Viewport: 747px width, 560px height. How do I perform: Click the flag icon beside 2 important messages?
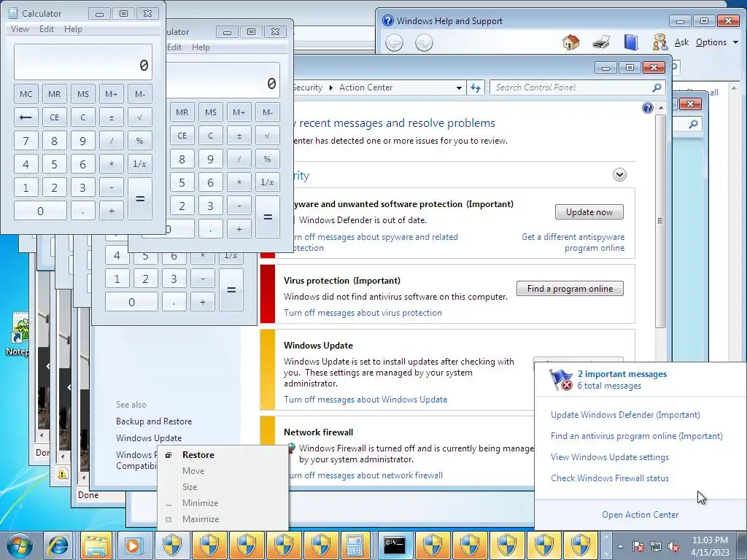[x=561, y=379]
